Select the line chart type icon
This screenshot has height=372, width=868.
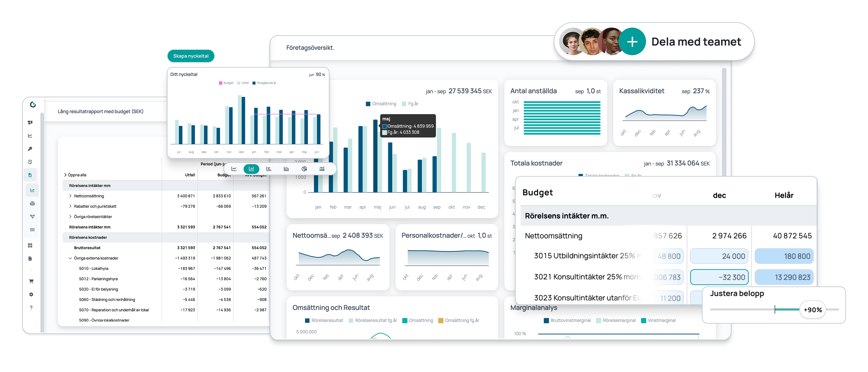tap(234, 169)
